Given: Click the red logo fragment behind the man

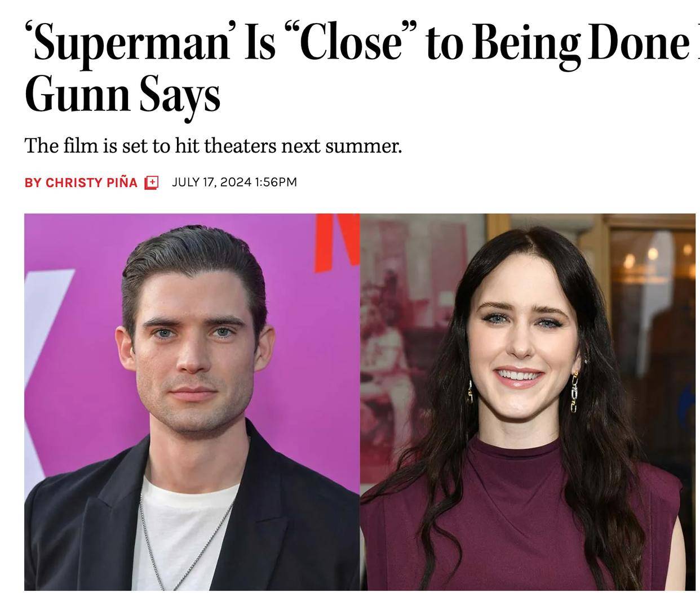Looking at the screenshot, I should coord(337,242).
